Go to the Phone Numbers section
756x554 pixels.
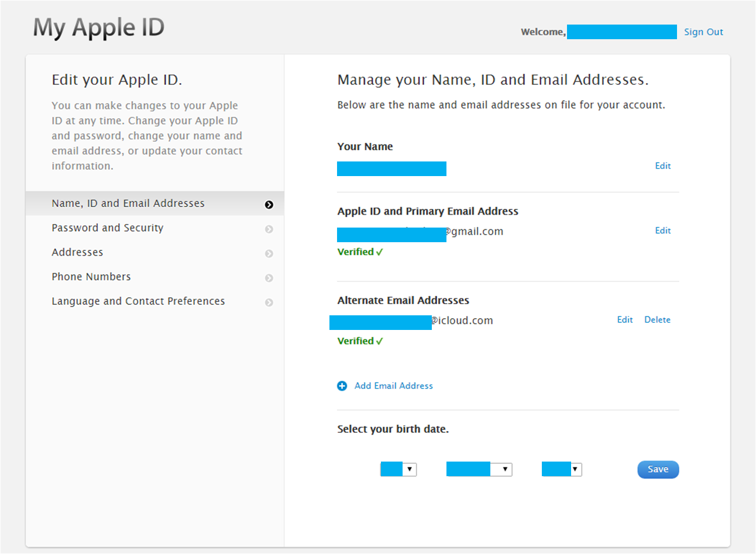click(155, 277)
